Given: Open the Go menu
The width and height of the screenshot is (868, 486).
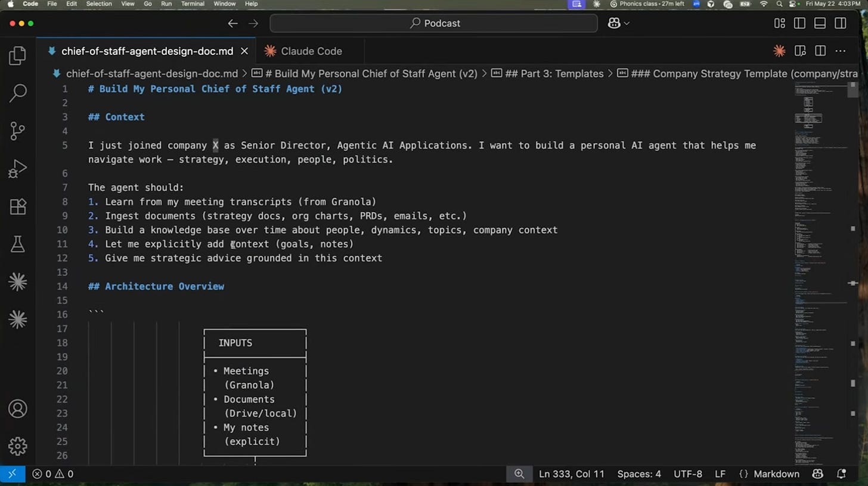Looking at the screenshot, I should pyautogui.click(x=147, y=4).
